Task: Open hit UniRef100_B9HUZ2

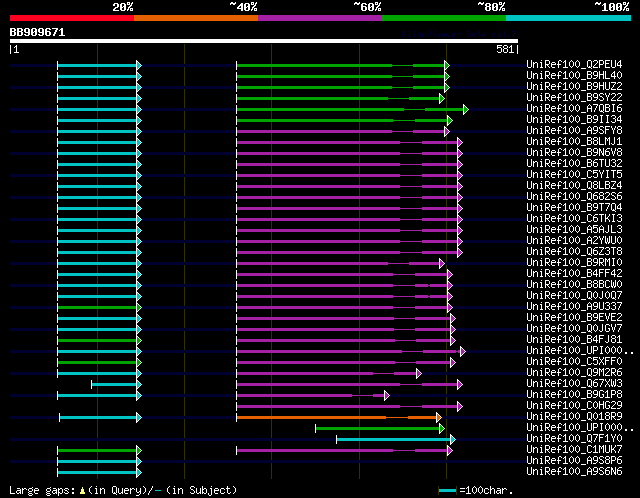Action: click(574, 86)
